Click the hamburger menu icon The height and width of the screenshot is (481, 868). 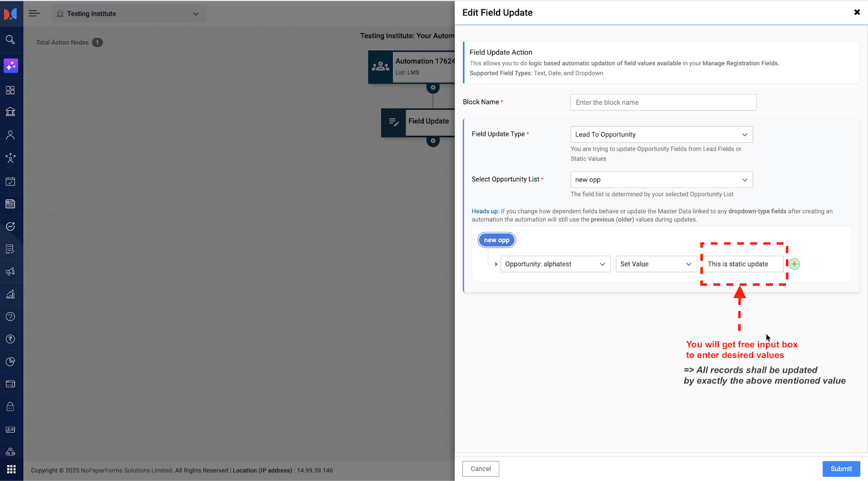[34, 14]
